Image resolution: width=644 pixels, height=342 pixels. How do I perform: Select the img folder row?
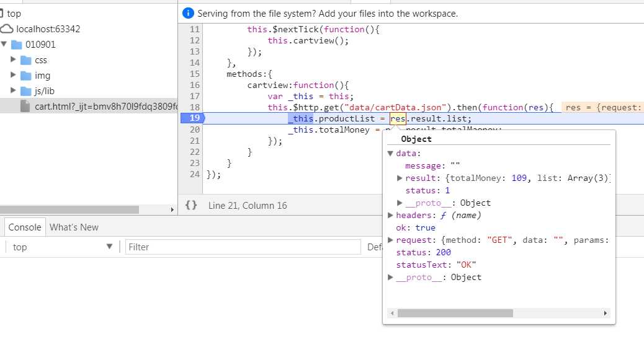(x=42, y=76)
